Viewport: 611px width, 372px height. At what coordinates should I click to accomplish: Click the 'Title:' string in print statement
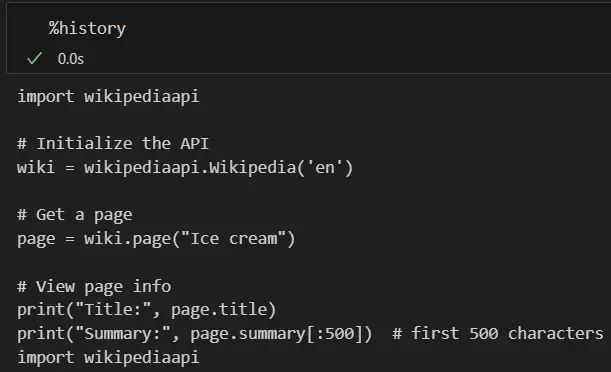pyautogui.click(x=113, y=310)
